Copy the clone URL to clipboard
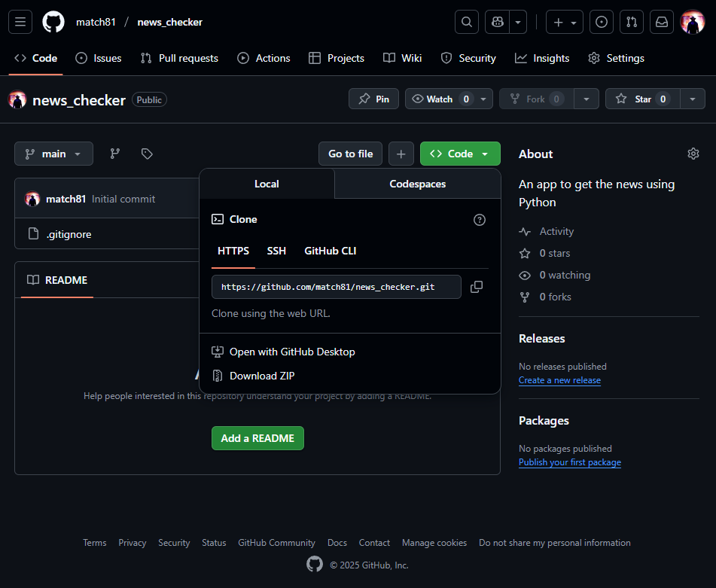The width and height of the screenshot is (716, 588). pyautogui.click(x=477, y=287)
